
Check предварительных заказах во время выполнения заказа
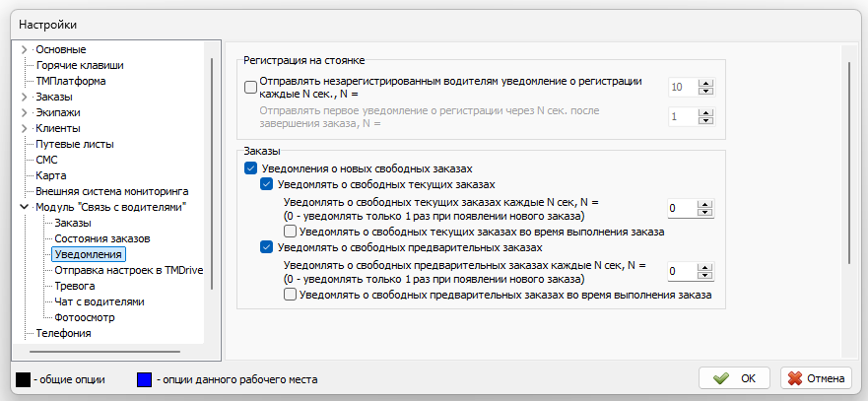pos(290,295)
